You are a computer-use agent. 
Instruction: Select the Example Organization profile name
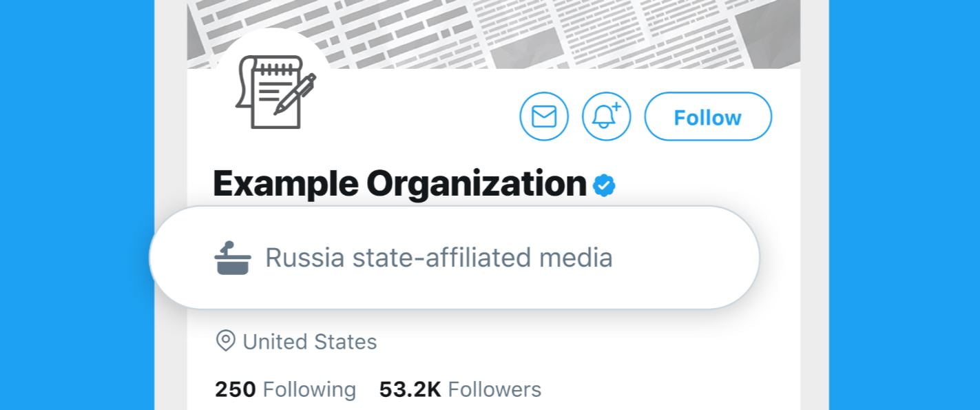click(399, 184)
